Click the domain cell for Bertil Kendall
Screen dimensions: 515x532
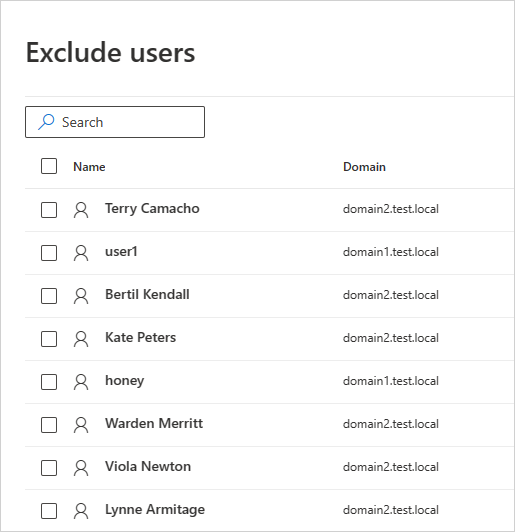(x=391, y=295)
